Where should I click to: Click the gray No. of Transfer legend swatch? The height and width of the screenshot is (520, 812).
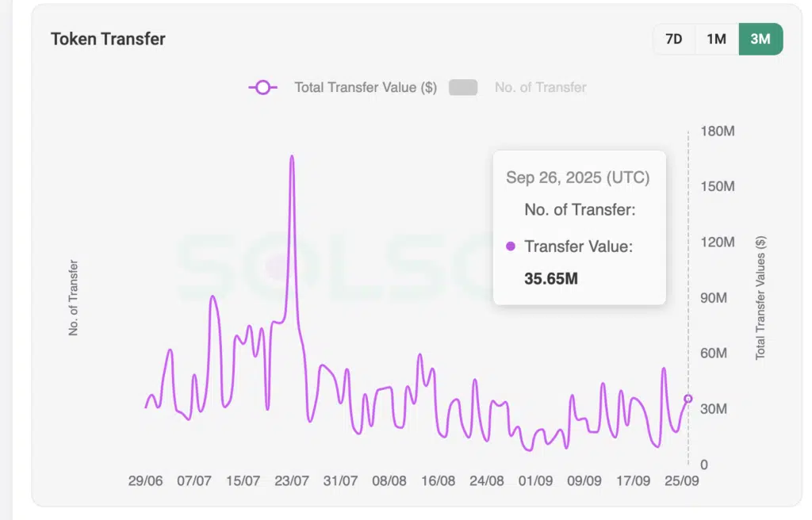[463, 87]
